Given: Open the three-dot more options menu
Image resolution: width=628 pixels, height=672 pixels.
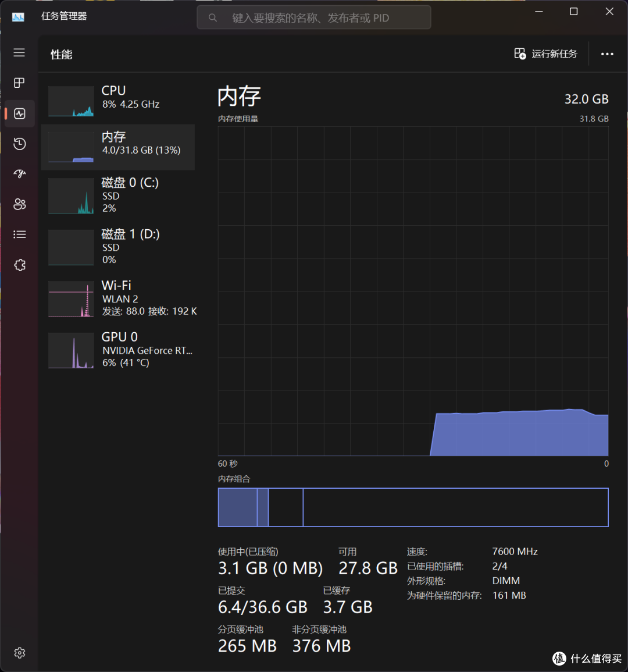Looking at the screenshot, I should (607, 54).
